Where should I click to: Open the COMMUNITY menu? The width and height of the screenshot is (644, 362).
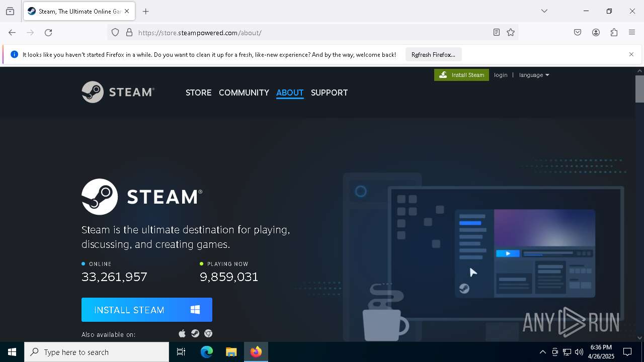[244, 93]
